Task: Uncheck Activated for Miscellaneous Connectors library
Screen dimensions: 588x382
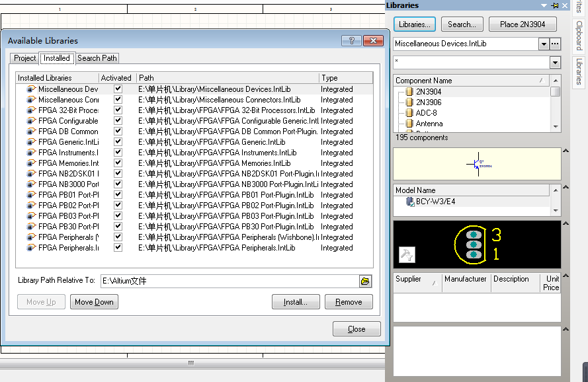Action: point(118,99)
